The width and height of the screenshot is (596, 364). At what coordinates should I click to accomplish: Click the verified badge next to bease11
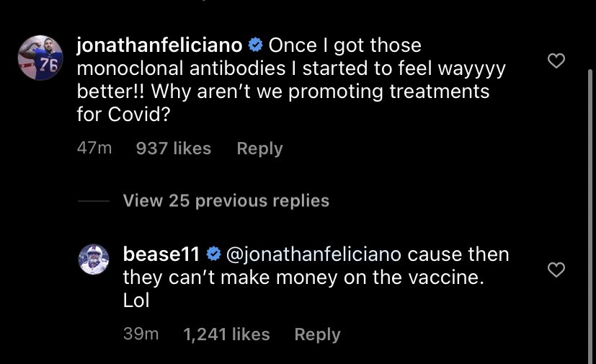tap(213, 254)
